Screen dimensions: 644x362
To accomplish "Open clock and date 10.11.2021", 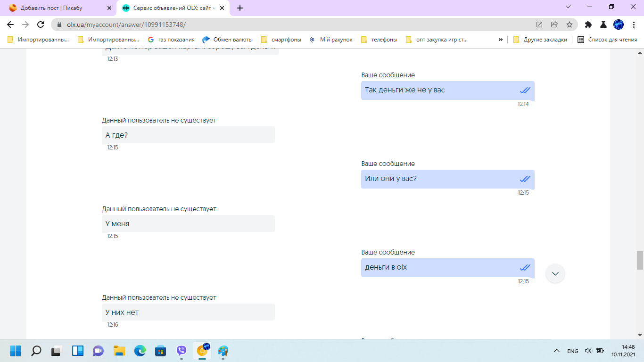I will click(624, 350).
